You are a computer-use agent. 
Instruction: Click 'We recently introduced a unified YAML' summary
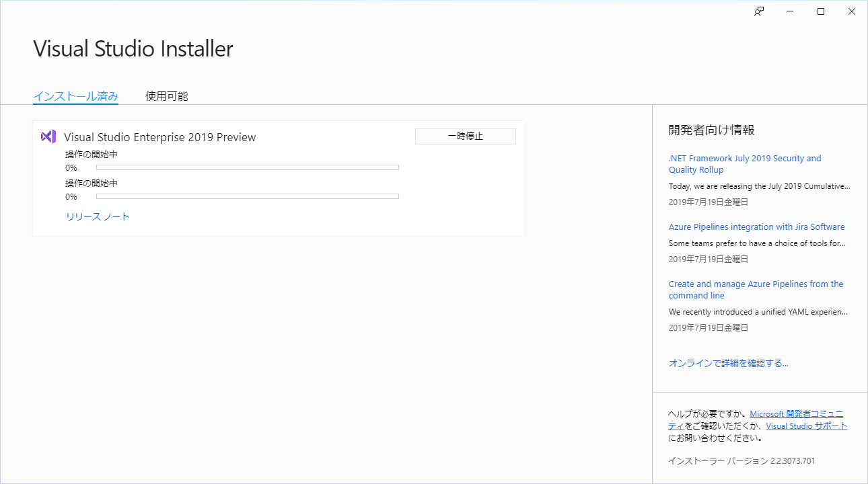758,312
